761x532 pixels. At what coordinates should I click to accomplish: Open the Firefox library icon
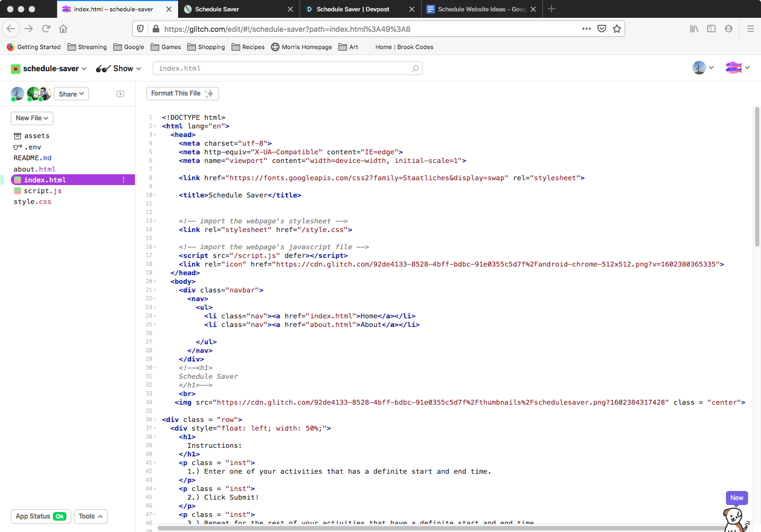coord(694,29)
